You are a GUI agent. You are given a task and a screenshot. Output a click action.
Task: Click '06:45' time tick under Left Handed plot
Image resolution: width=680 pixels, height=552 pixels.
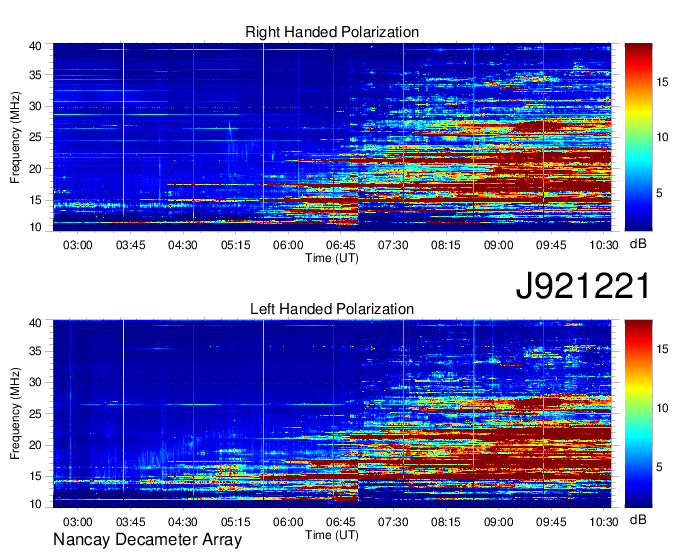(340, 522)
